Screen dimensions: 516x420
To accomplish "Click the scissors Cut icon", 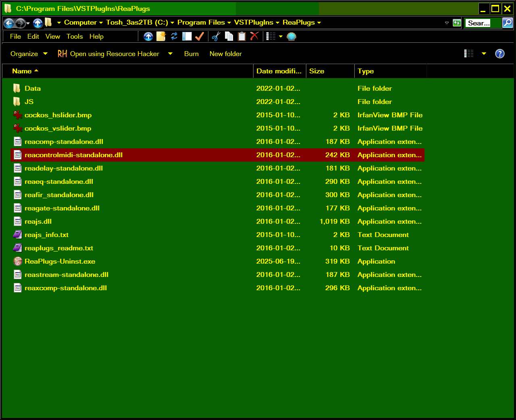I will (216, 36).
